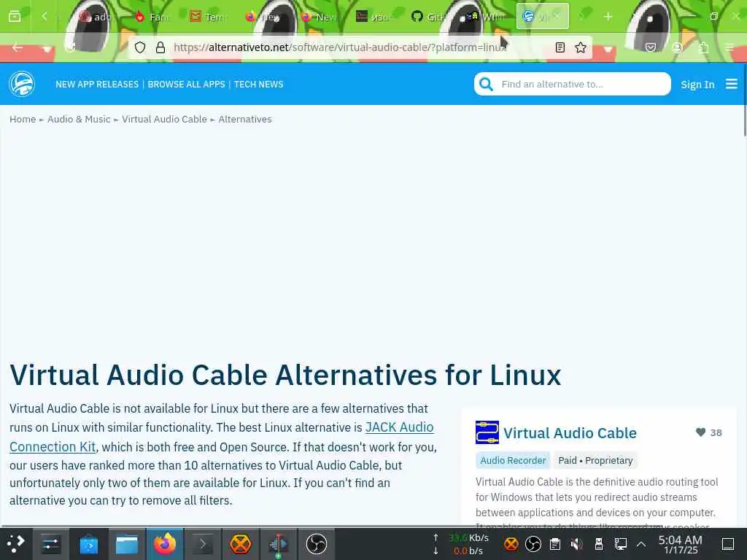Switch to the 'Fan' browser tab
The image size is (747, 560).
(x=152, y=17)
